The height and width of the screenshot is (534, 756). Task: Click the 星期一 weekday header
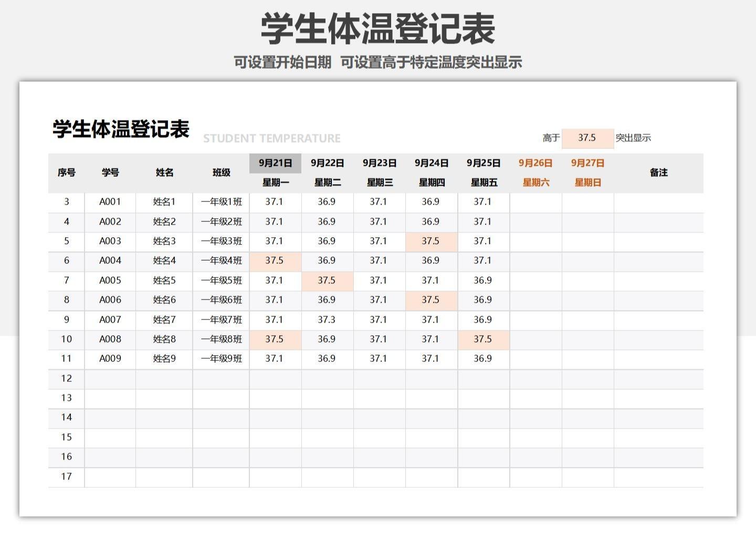pyautogui.click(x=275, y=183)
